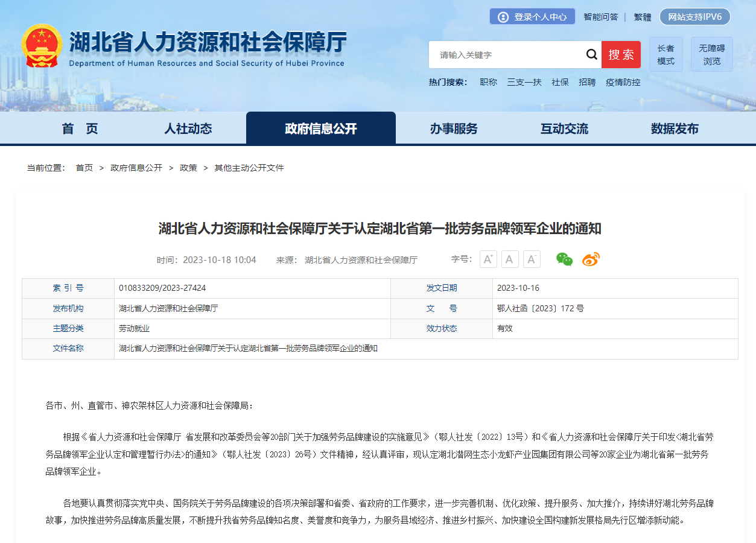Click index number 010833209/2023-27424
Screen dimensions: 756x543
pyautogui.click(x=162, y=288)
